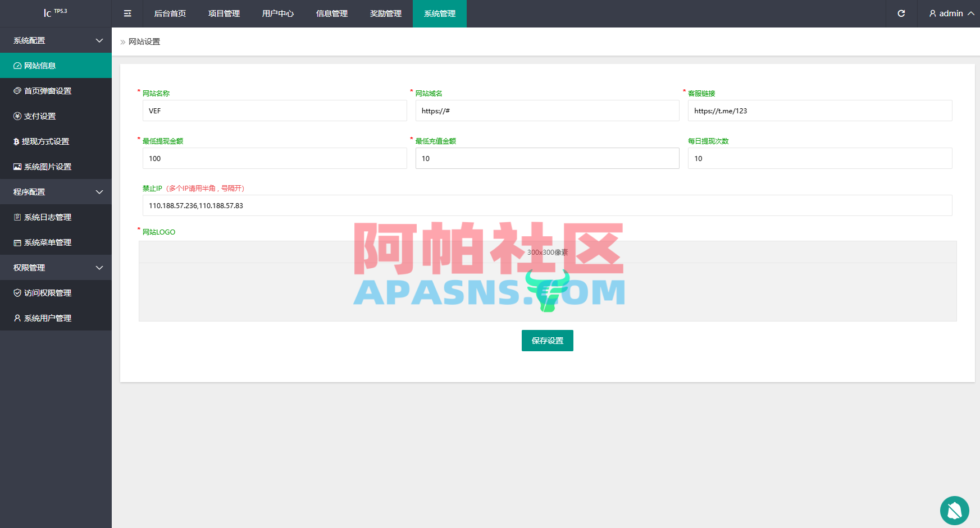Click the 首页弹窗设置 icon
Image resolution: width=980 pixels, height=528 pixels.
(17, 91)
